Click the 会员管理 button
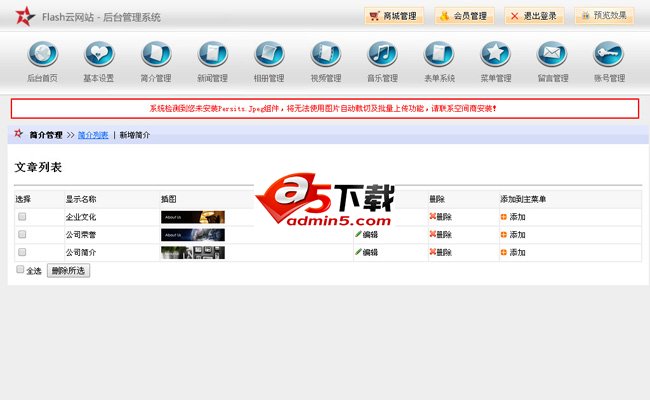Image resolution: width=650 pixels, height=400 pixels. 464,16
